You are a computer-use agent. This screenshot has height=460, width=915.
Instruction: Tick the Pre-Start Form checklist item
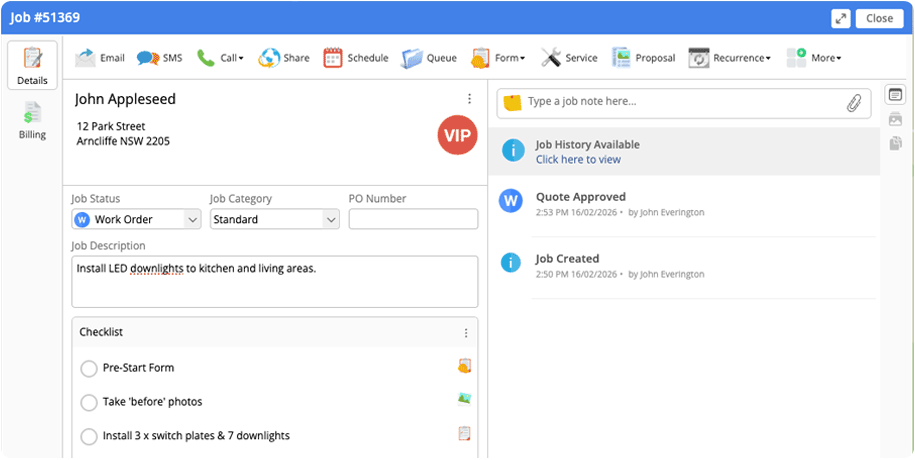89,369
